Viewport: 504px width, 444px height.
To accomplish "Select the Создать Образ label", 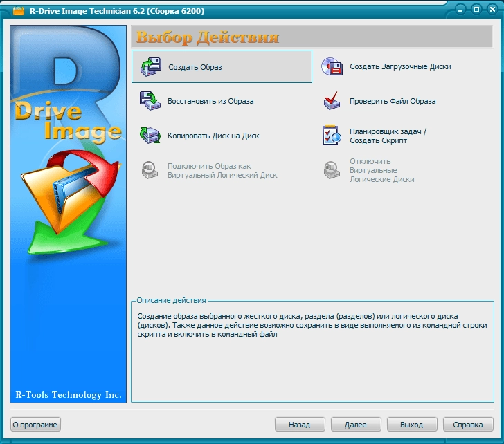I will [195, 67].
